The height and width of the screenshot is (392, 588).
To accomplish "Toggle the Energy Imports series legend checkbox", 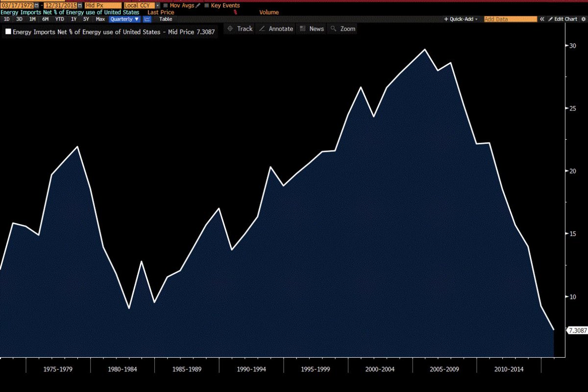I will coord(8,31).
